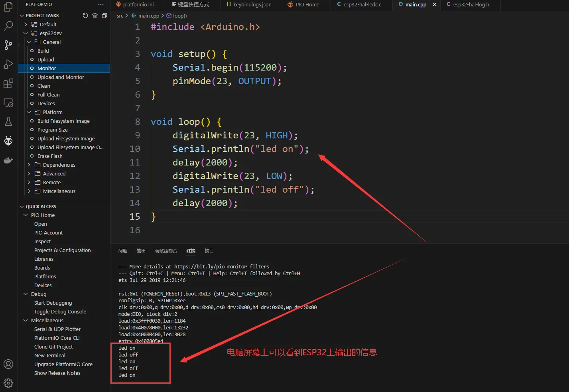Open New Terminal in Quick Access
Screen dimensions: 569x392
click(x=49, y=355)
